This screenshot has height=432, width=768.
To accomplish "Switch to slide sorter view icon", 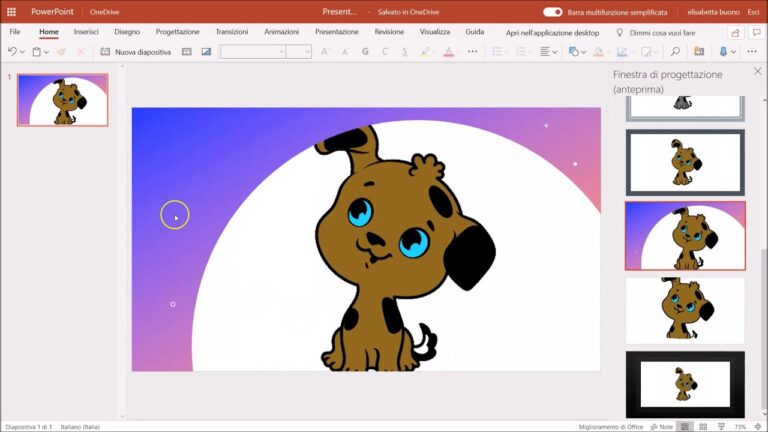I will coord(703,427).
